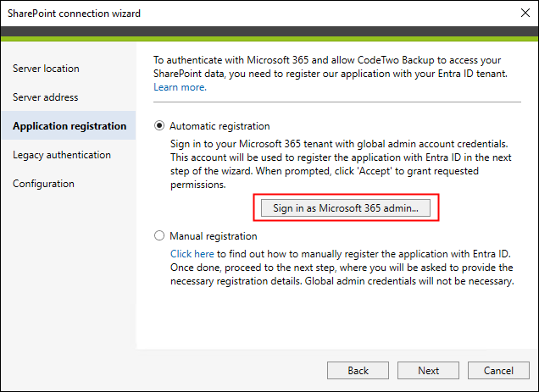Cancel the connection wizard
The image size is (539, 392).
click(x=498, y=370)
